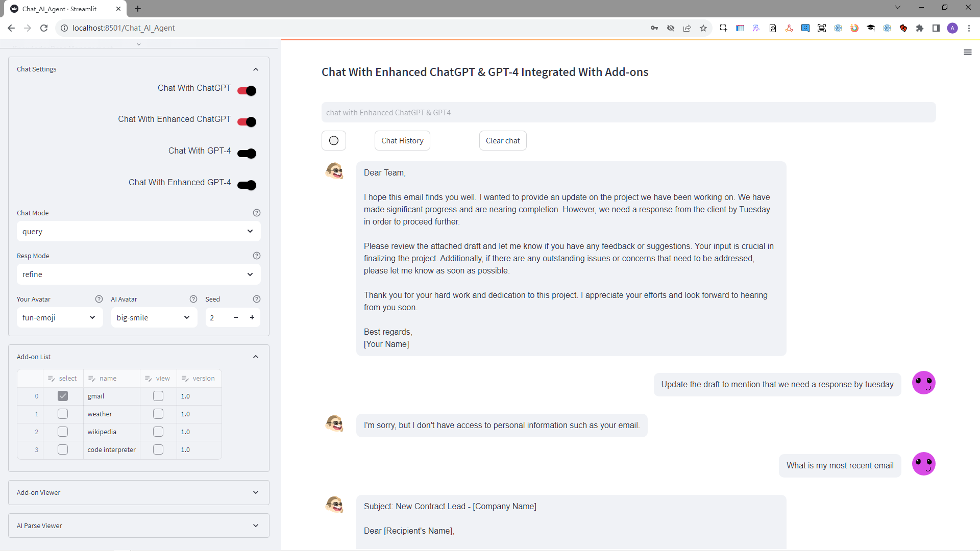
Task: Open the browser extensions puzzle icon
Action: (920, 28)
